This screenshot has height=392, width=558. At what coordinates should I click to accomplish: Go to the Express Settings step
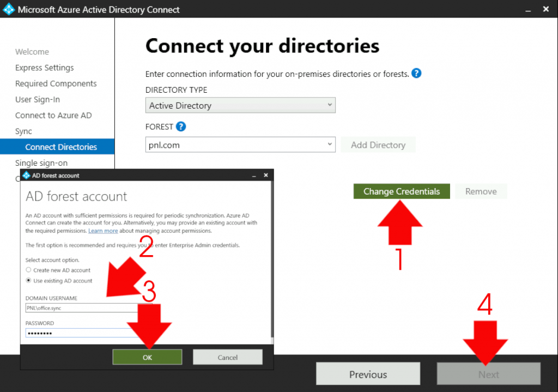[x=44, y=68]
